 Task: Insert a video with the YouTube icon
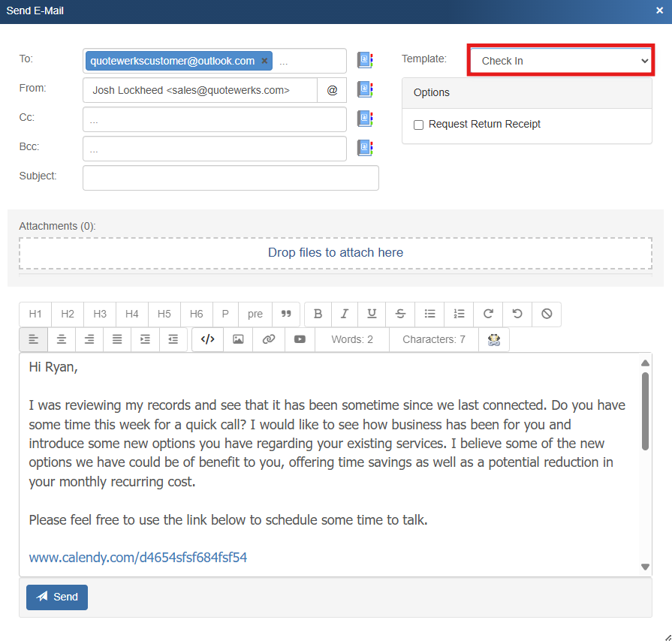pos(300,339)
